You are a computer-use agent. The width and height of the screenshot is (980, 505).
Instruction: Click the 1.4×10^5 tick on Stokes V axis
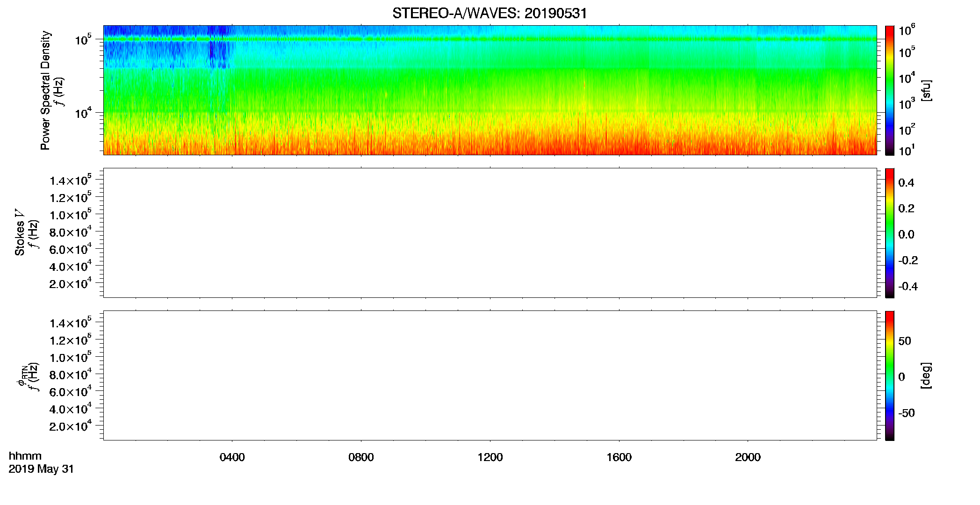(70, 180)
